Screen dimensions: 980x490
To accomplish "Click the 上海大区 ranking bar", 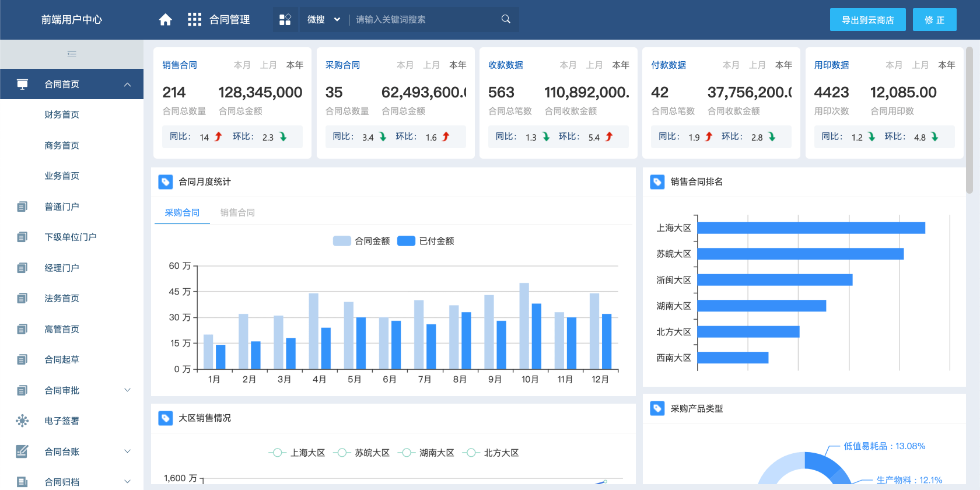I will pos(811,228).
